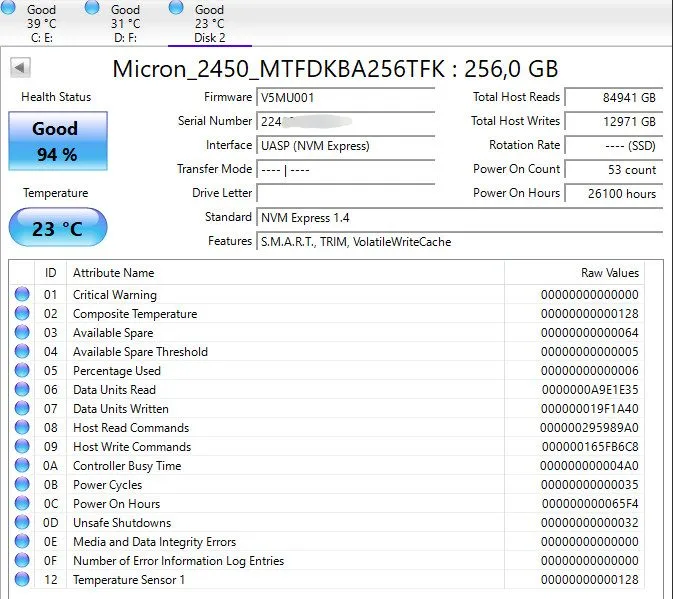Click the status icon for Error Information Log Entries
This screenshot has width=673, height=599.
(22, 560)
